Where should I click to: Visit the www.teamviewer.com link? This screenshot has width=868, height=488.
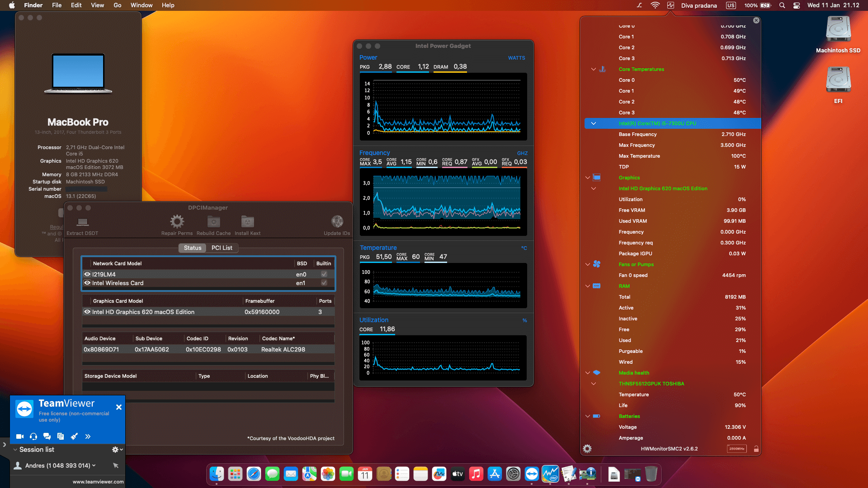click(x=98, y=482)
